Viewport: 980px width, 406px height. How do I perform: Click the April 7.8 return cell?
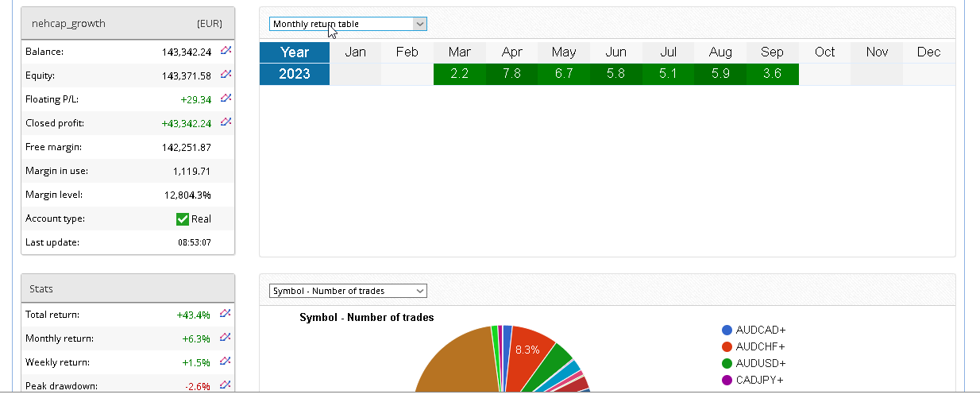tap(511, 74)
